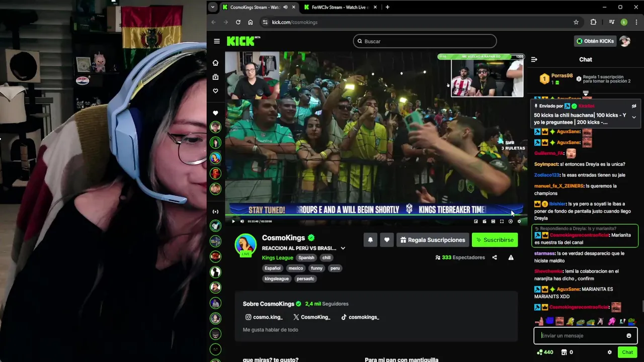Open video player settings gear

click(x=519, y=221)
